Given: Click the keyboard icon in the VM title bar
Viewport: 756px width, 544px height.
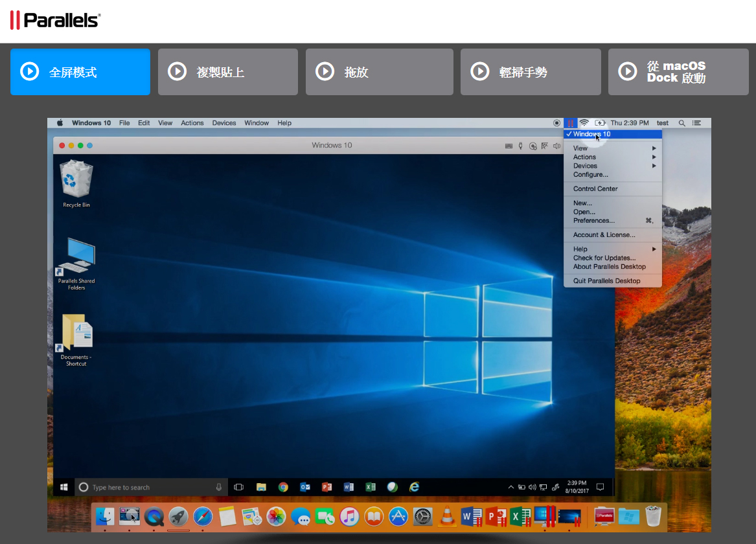Looking at the screenshot, I should point(509,146).
